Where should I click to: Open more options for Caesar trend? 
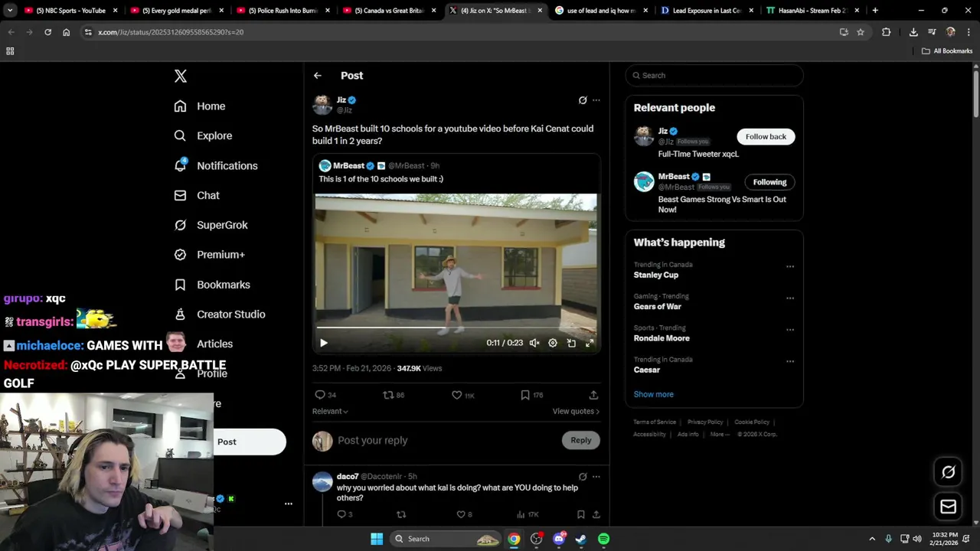(790, 361)
